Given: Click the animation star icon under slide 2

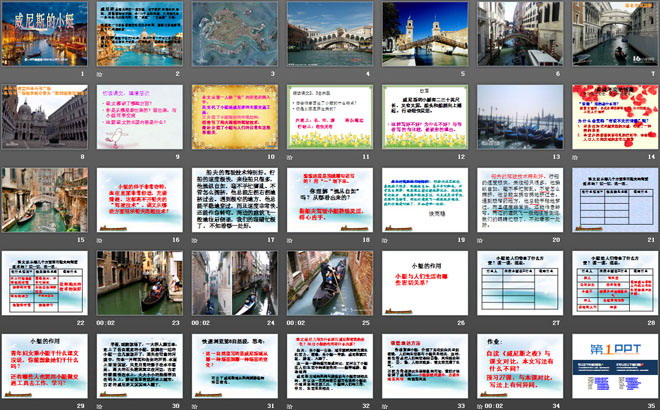Looking at the screenshot, I should tap(100, 74).
